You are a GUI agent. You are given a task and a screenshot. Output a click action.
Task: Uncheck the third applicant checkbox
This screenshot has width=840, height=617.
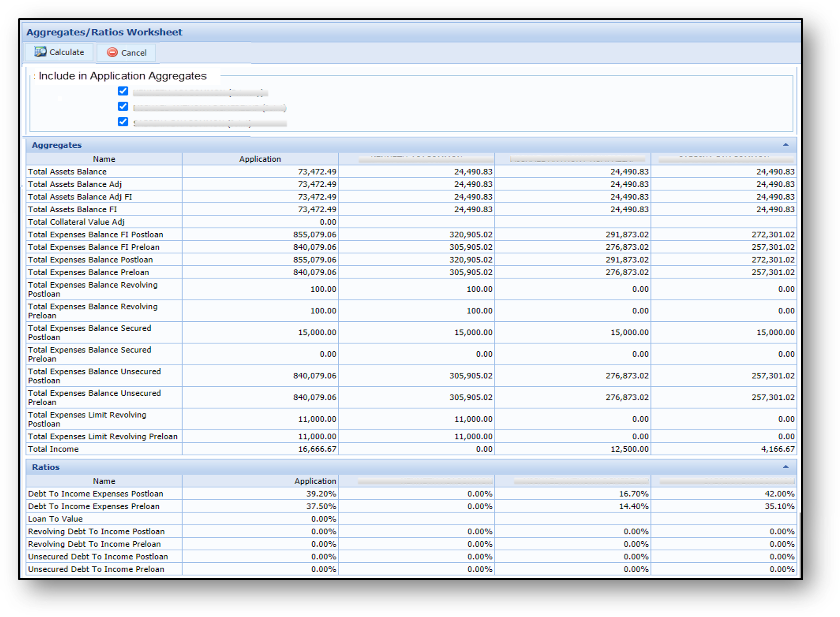coord(123,122)
